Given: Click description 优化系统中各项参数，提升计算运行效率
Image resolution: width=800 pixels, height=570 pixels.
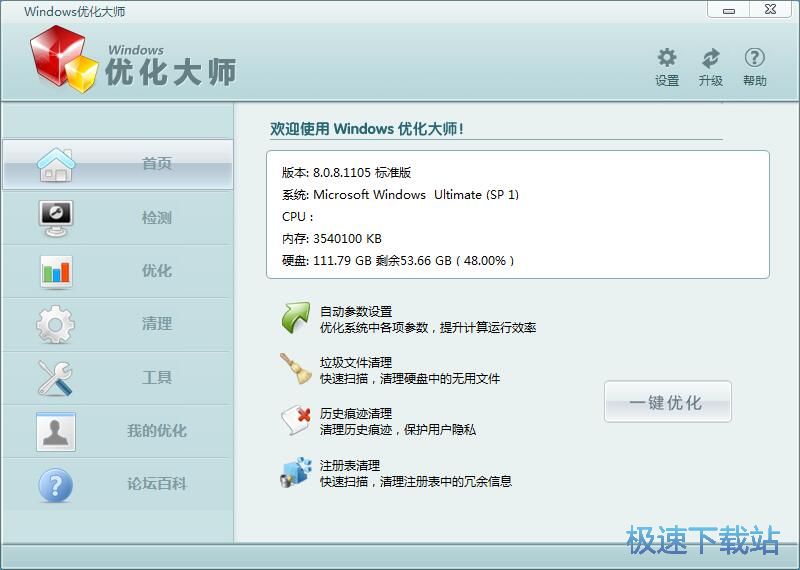Looking at the screenshot, I should pyautogui.click(x=428, y=328).
